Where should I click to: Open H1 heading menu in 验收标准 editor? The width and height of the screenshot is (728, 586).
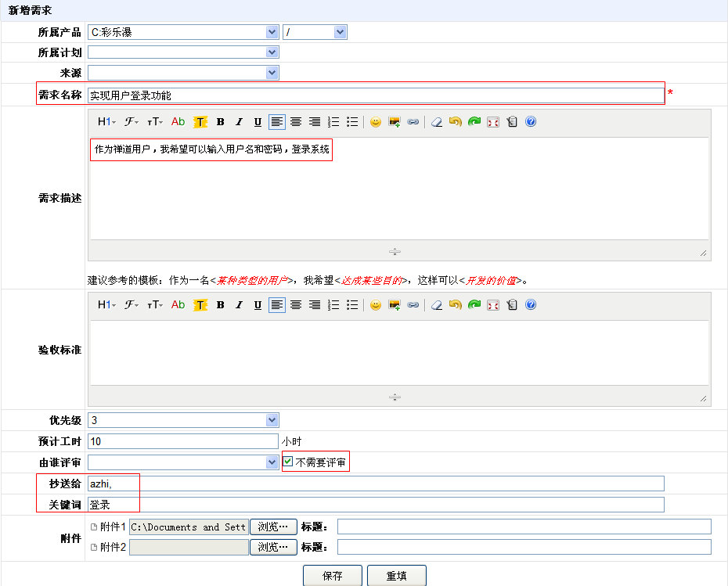coord(106,304)
